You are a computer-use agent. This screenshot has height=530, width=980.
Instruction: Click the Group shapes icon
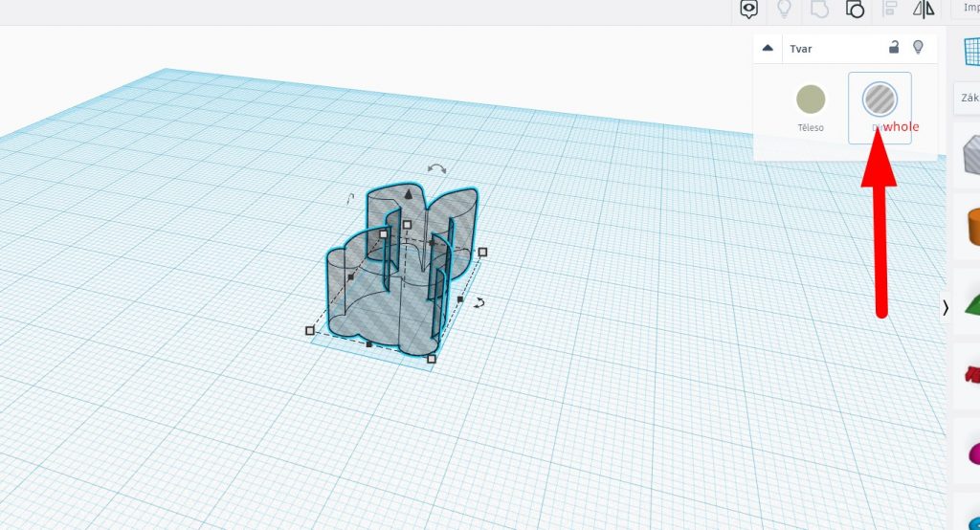pos(819,10)
